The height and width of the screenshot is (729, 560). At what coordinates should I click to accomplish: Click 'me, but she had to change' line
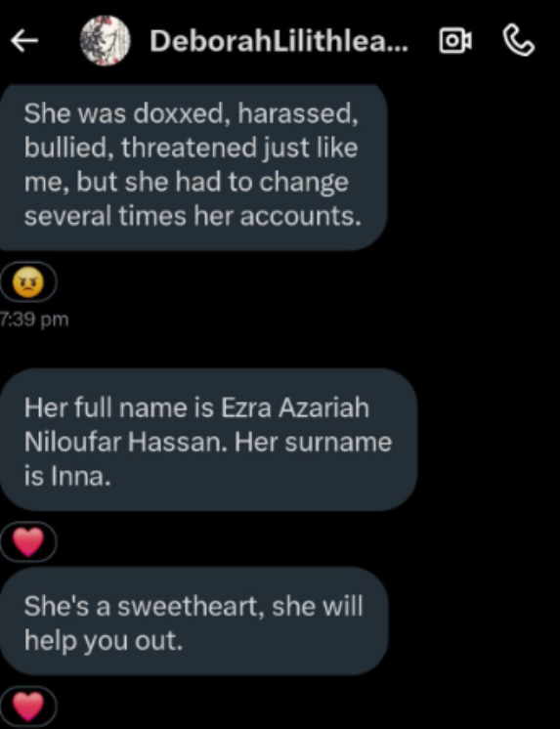[x=186, y=183]
